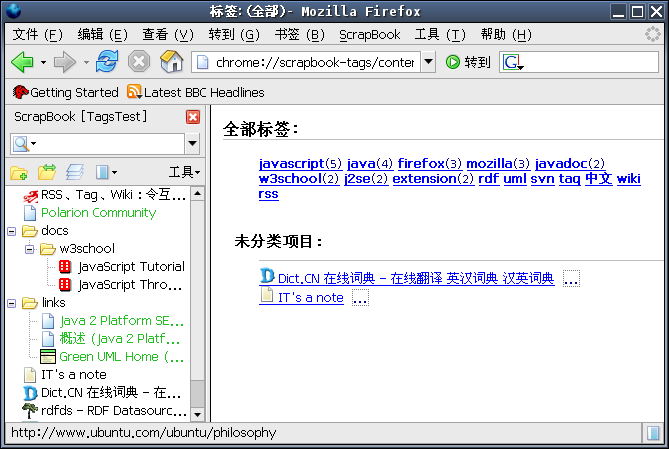Screen dimensions: 669x449
Task: Click the grey Stop loading icon
Action: click(x=139, y=62)
